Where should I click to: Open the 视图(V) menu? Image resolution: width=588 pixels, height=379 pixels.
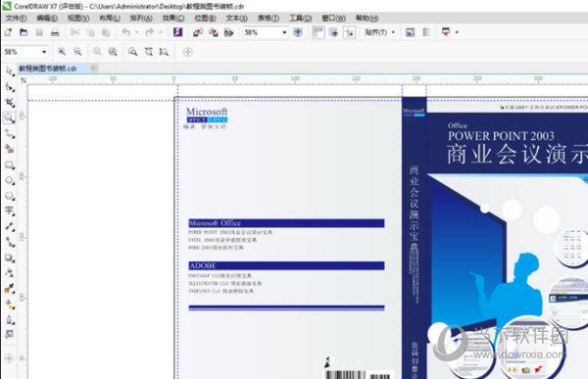[x=78, y=18]
